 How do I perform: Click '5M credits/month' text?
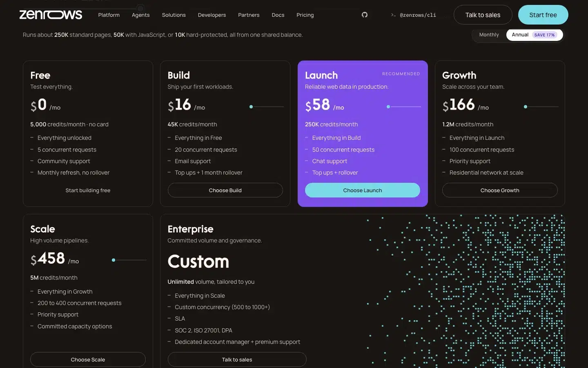click(x=54, y=278)
